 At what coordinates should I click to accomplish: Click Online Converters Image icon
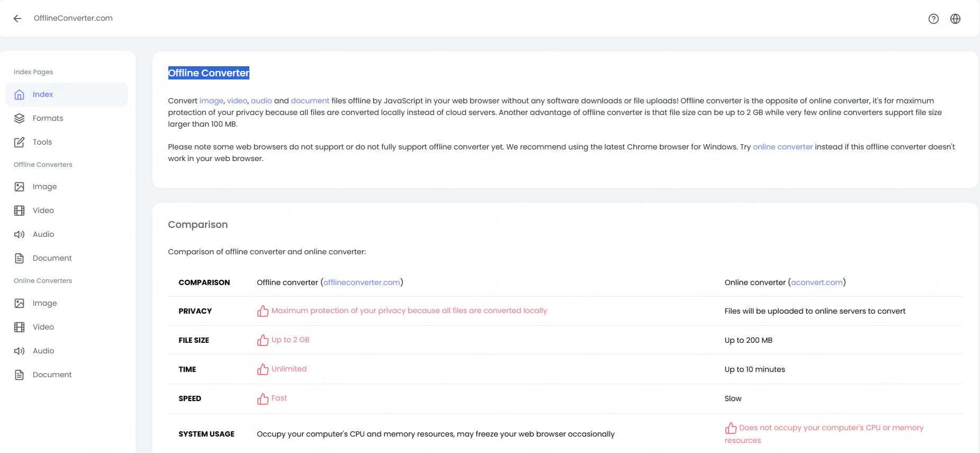[20, 303]
